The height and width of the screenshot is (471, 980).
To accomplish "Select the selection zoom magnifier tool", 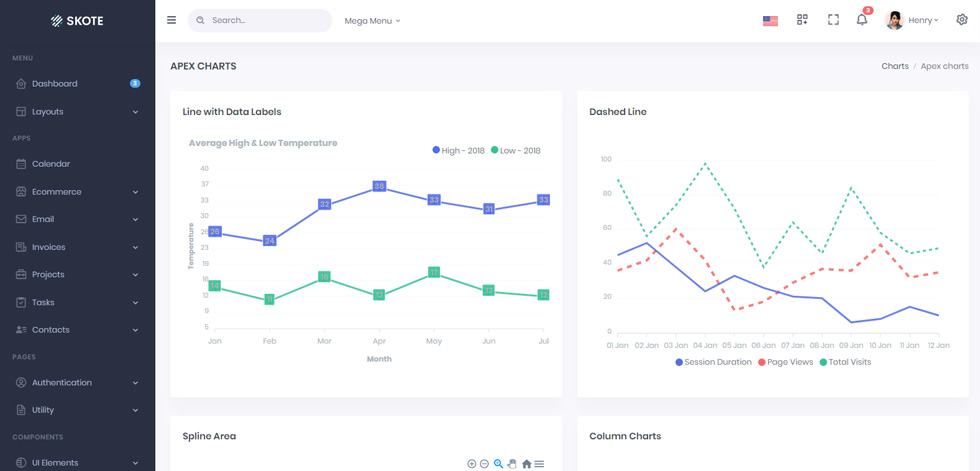I will [498, 464].
